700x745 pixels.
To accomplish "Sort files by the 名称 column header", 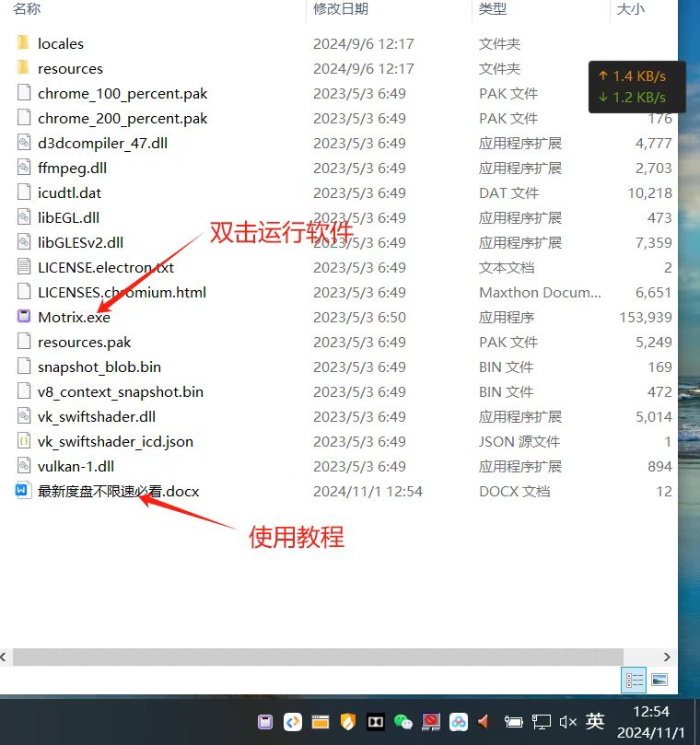I will click(28, 9).
